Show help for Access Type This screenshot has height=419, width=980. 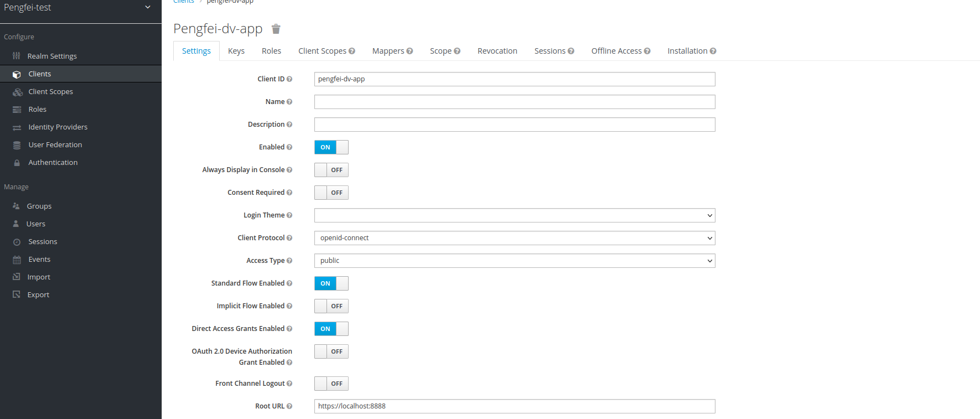pos(289,261)
